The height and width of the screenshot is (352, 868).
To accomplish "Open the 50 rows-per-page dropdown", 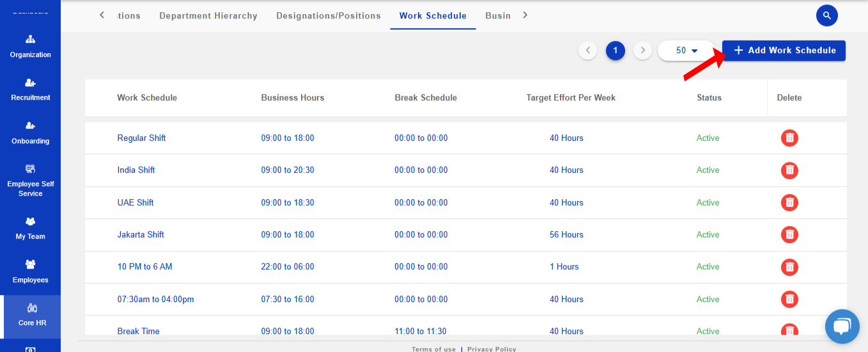I will click(686, 51).
